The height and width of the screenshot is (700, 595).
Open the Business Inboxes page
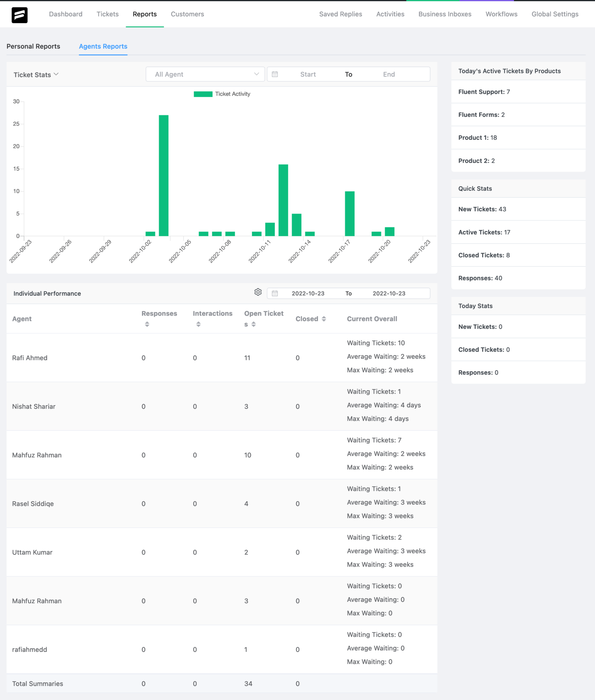(444, 14)
